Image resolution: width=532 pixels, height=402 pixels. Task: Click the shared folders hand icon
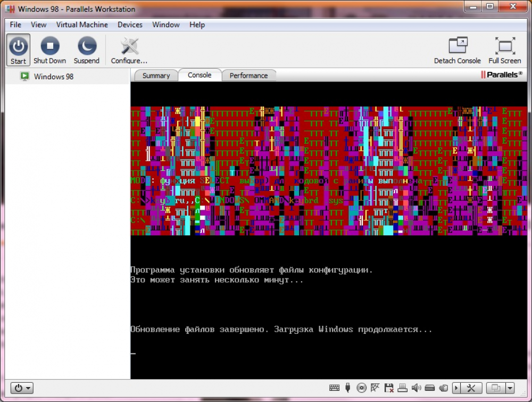(x=444, y=388)
